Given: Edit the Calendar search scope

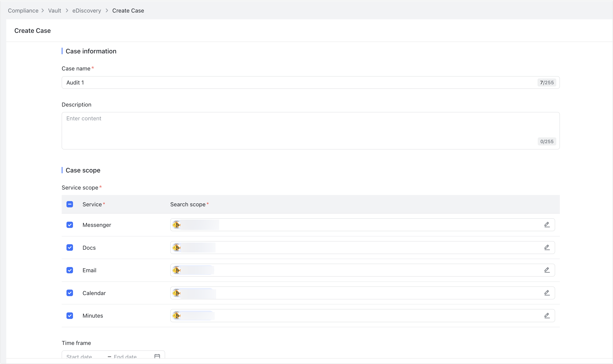Looking at the screenshot, I should pyautogui.click(x=547, y=293).
